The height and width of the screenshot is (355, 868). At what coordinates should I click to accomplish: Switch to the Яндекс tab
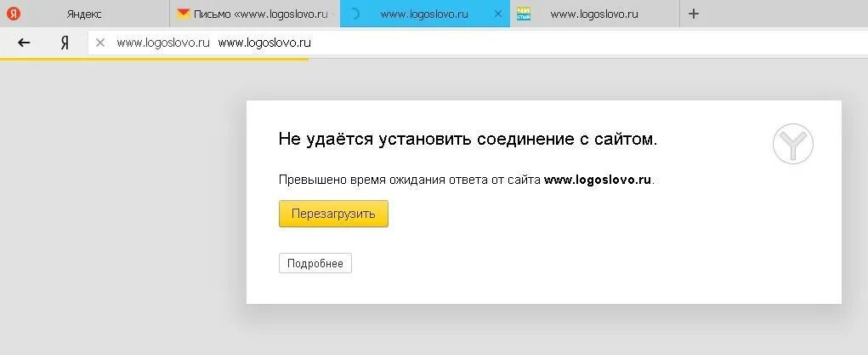85,14
